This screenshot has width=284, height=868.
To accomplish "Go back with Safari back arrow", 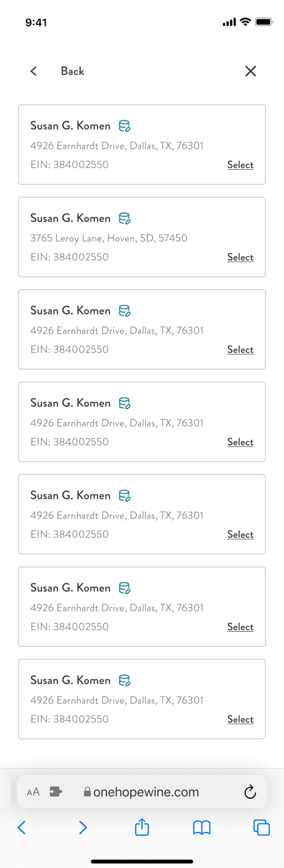I will pyautogui.click(x=22, y=827).
